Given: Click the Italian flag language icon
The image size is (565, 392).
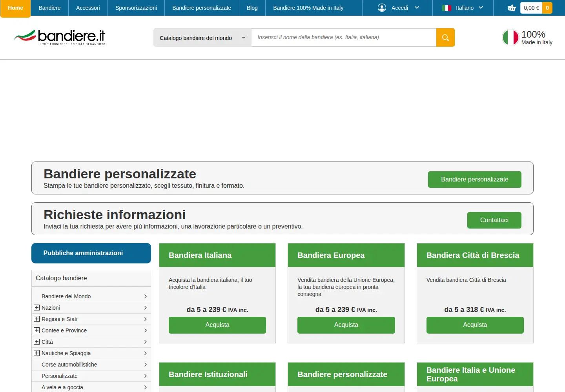Looking at the screenshot, I should point(447,8).
